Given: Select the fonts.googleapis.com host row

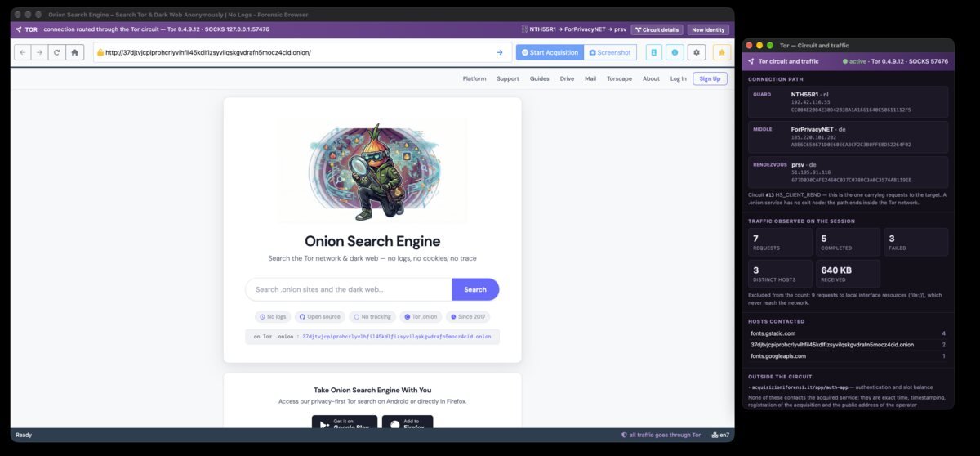Looking at the screenshot, I should (x=849, y=356).
